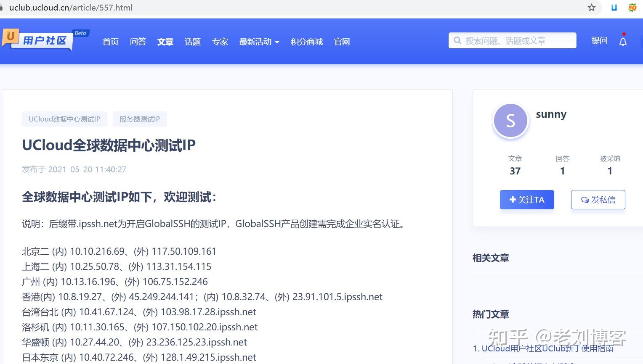Expand the 最新活动 dropdown
Screen dimensions: 643x364
pos(259,42)
